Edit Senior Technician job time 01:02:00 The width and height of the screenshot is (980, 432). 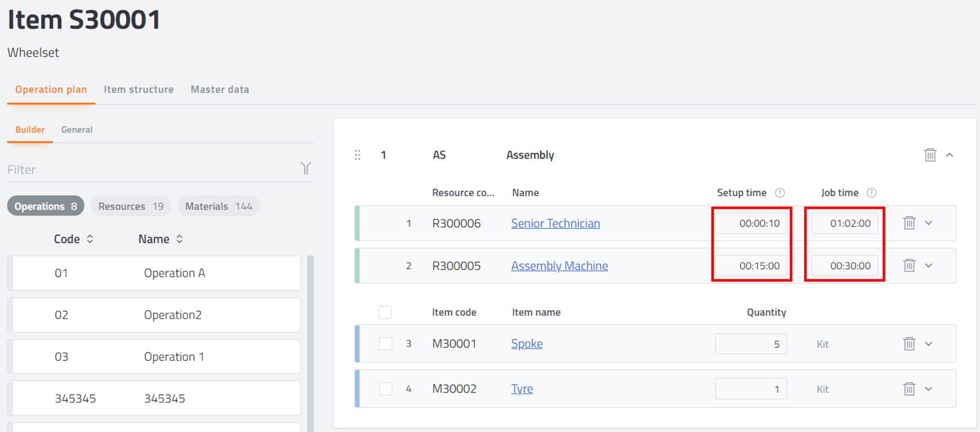point(844,223)
